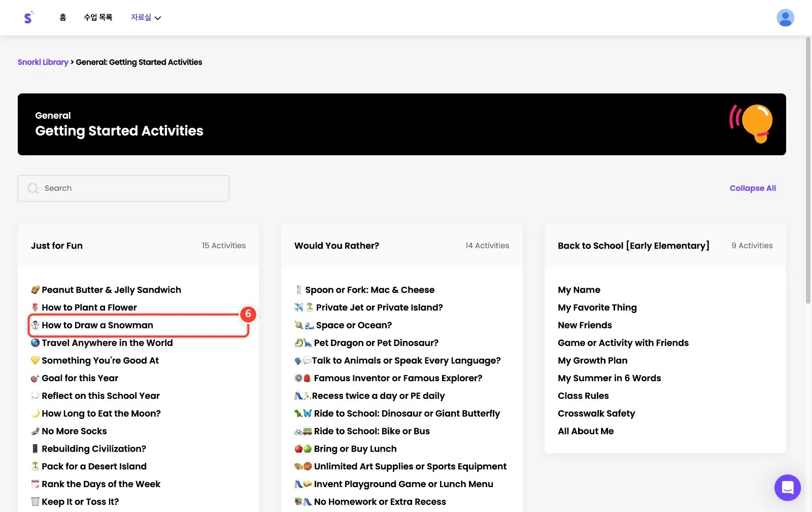
Task: Collapse the Would You Rather? section header
Action: (x=401, y=246)
